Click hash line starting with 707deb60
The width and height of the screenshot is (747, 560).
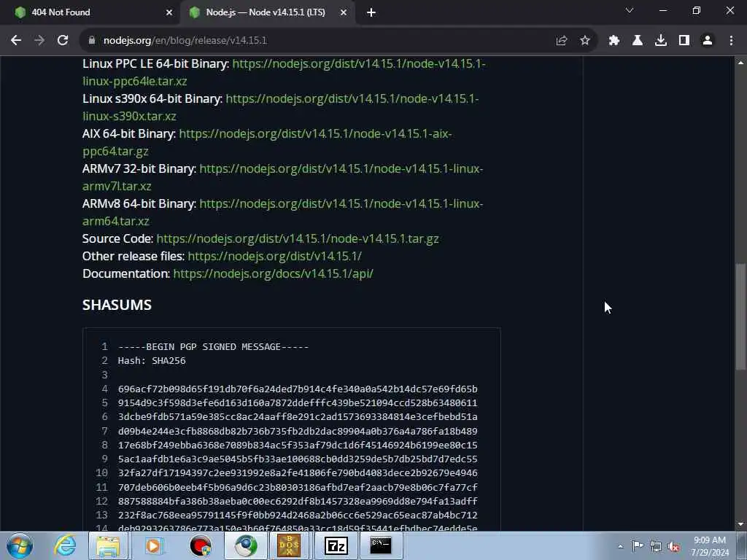tap(298, 487)
